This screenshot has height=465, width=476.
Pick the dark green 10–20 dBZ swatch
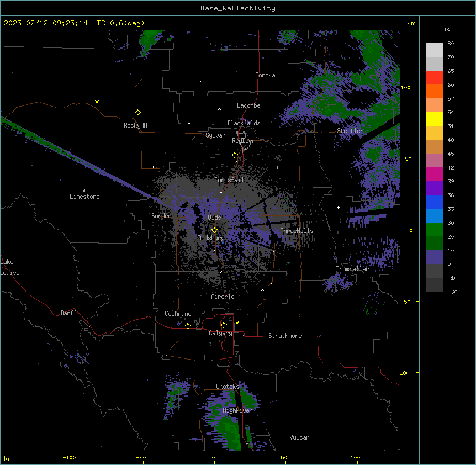(434, 243)
